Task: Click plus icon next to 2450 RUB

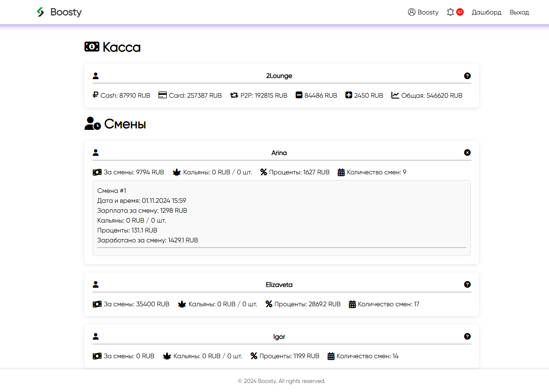Action: [349, 95]
